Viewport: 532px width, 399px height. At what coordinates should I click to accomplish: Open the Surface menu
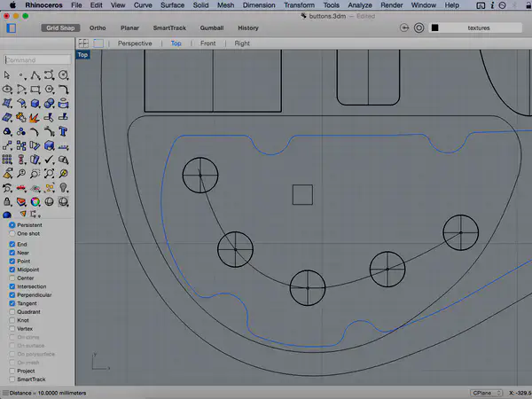[x=172, y=5]
